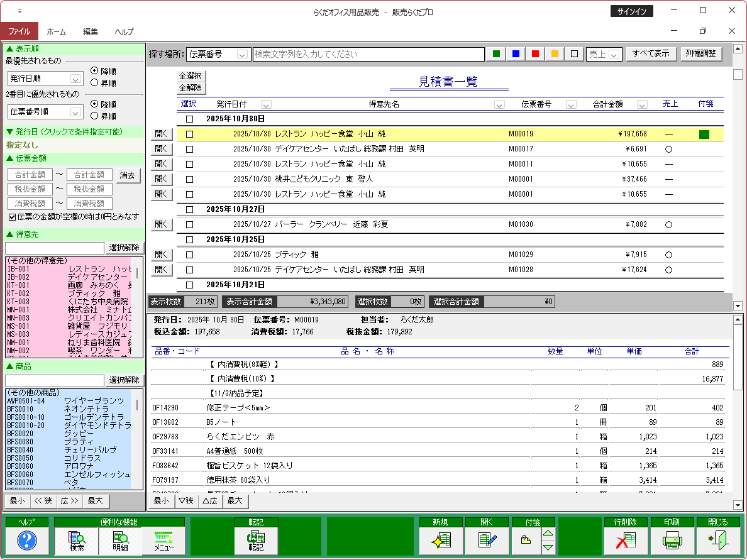The image size is (747, 560).
Task: Click the 印刷 printer icon
Action: coord(672,541)
